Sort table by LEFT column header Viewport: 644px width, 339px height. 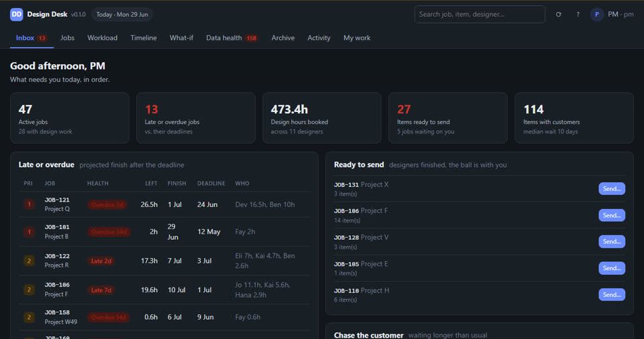tap(151, 184)
